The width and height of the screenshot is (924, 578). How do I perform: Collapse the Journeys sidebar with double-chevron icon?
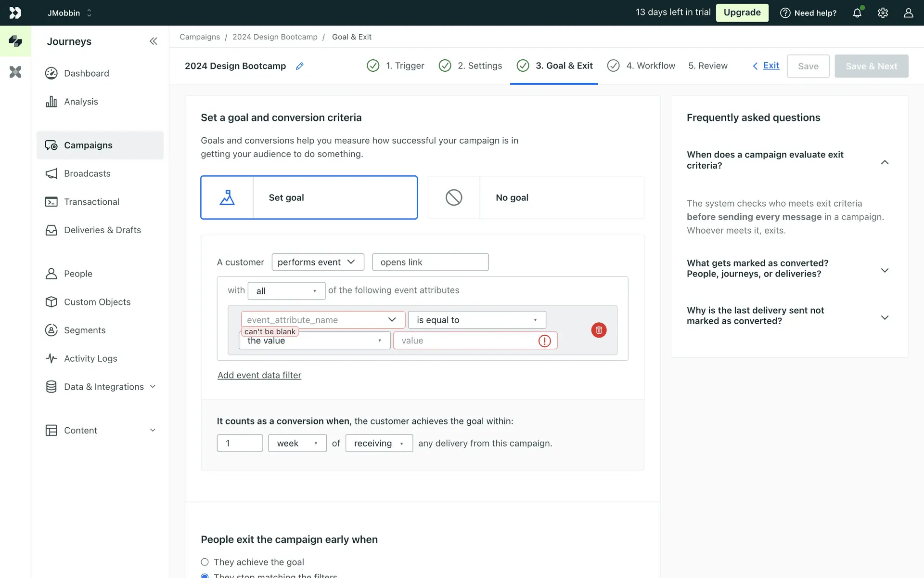(x=153, y=41)
